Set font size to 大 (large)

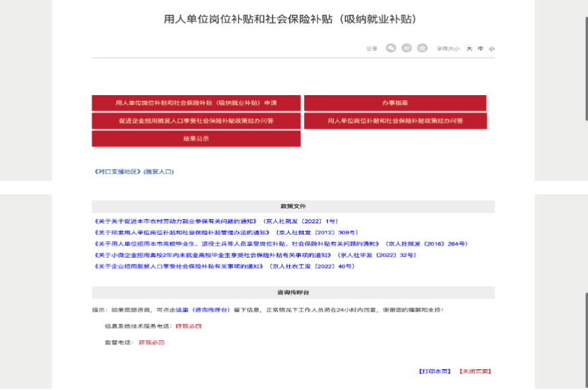click(x=469, y=49)
